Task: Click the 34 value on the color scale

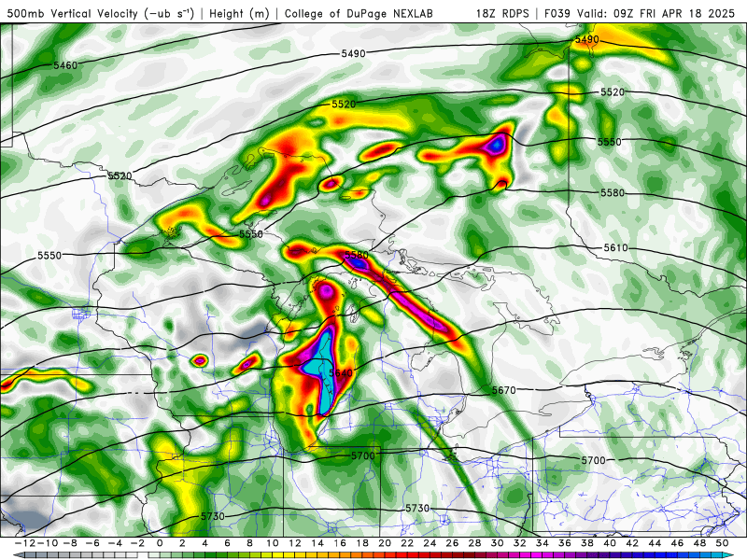Action: (x=543, y=543)
